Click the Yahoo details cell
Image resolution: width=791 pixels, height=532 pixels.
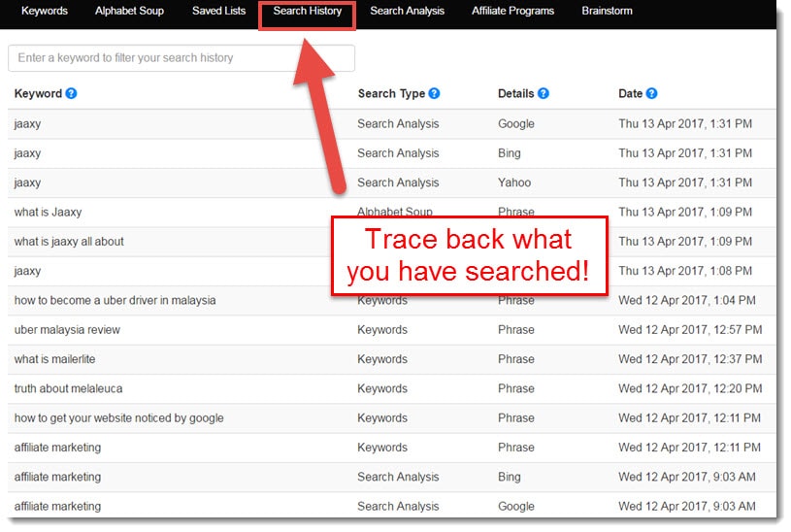514,183
